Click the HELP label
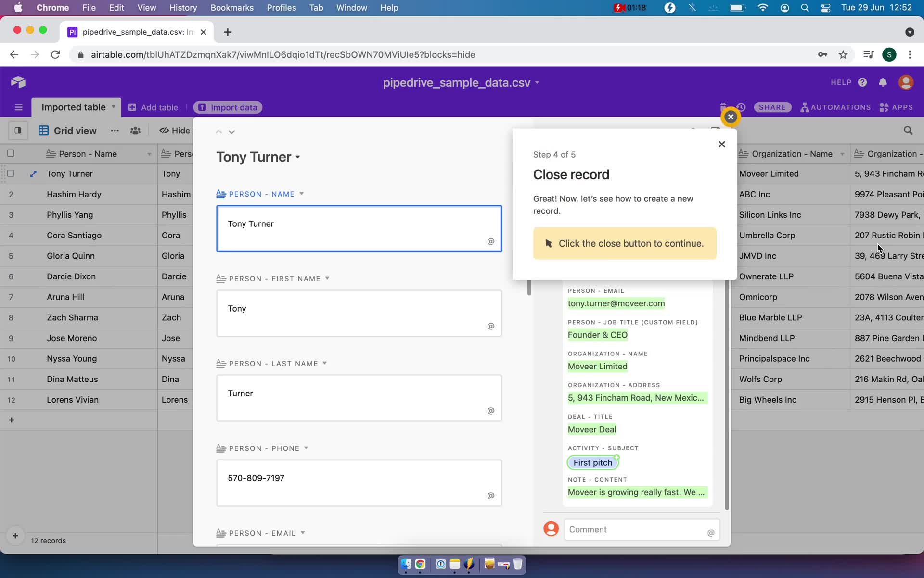Screen dimensions: 924x578 click(x=841, y=82)
